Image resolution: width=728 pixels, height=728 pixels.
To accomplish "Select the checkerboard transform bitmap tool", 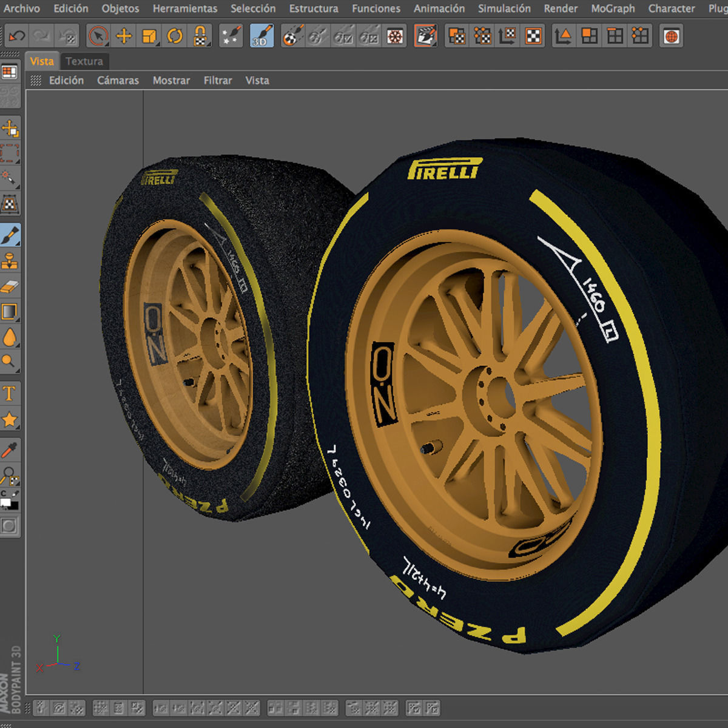I will pyautogui.click(x=10, y=203).
